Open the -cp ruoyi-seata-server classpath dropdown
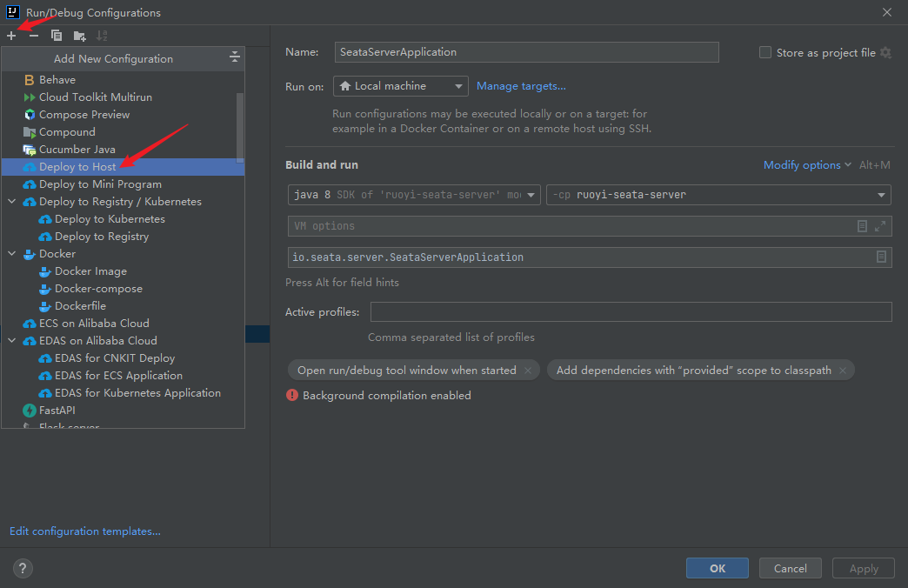This screenshot has height=588, width=908. (718, 195)
